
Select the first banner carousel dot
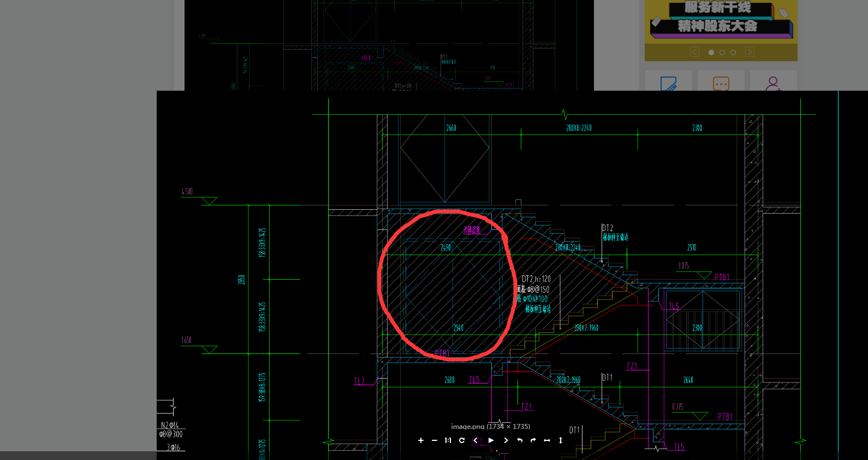click(711, 52)
